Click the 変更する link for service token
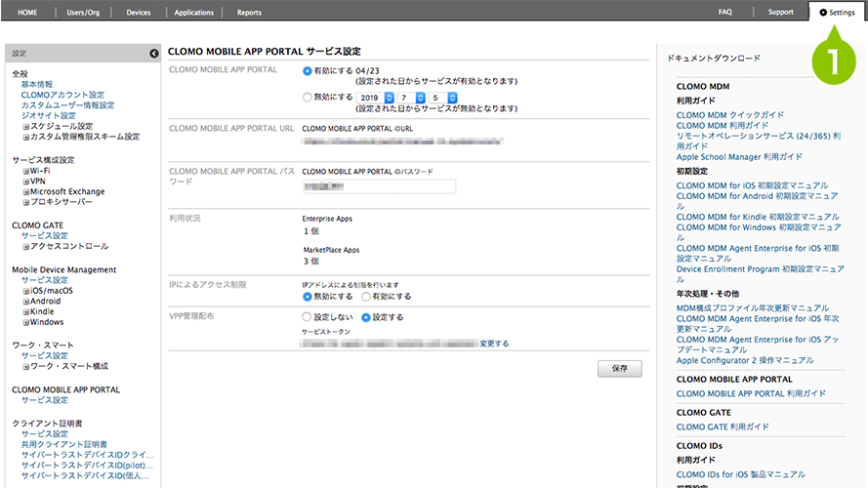Image resolution: width=868 pixels, height=488 pixels. pyautogui.click(x=494, y=344)
